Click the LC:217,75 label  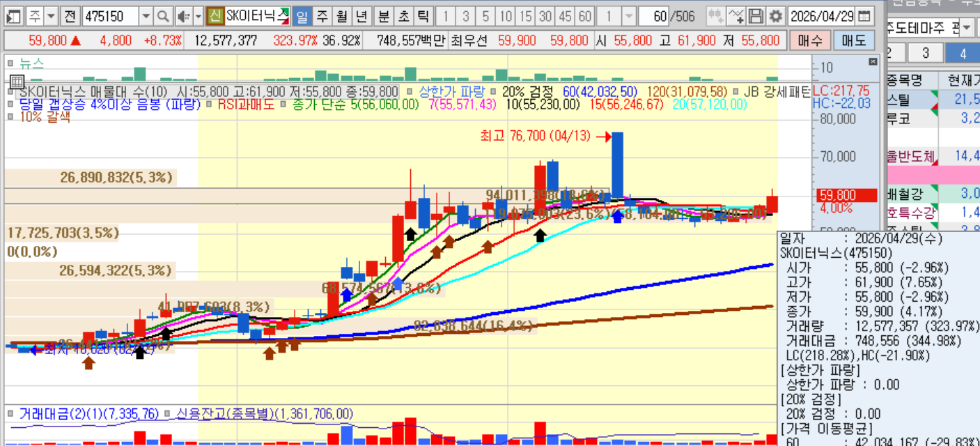tap(841, 91)
